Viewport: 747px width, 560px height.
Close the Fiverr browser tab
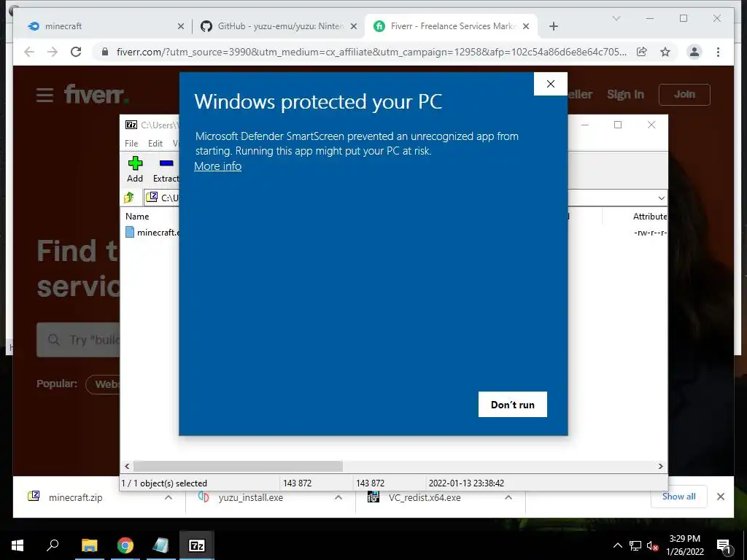pyautogui.click(x=526, y=26)
